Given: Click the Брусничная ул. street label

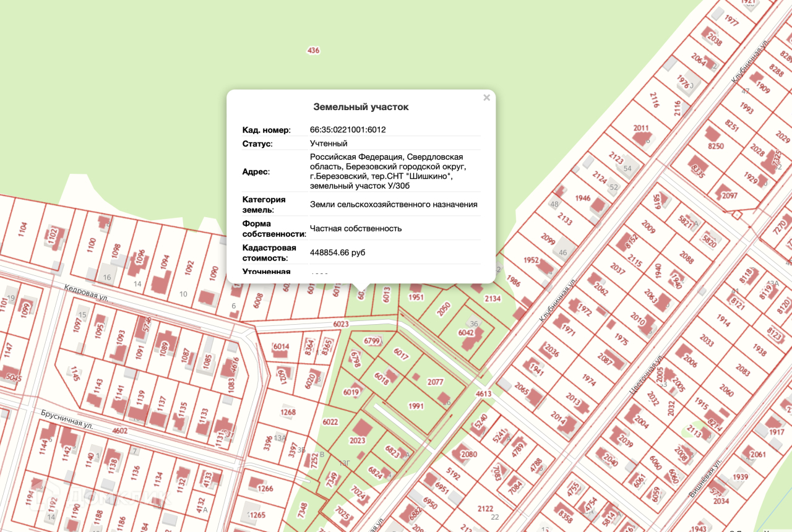Looking at the screenshot, I should coord(67,419).
